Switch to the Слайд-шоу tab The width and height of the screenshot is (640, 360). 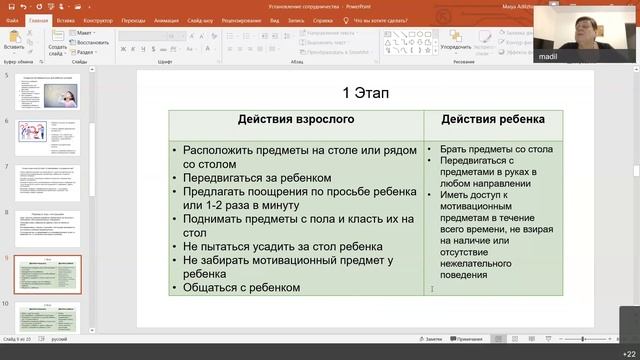coord(200,20)
